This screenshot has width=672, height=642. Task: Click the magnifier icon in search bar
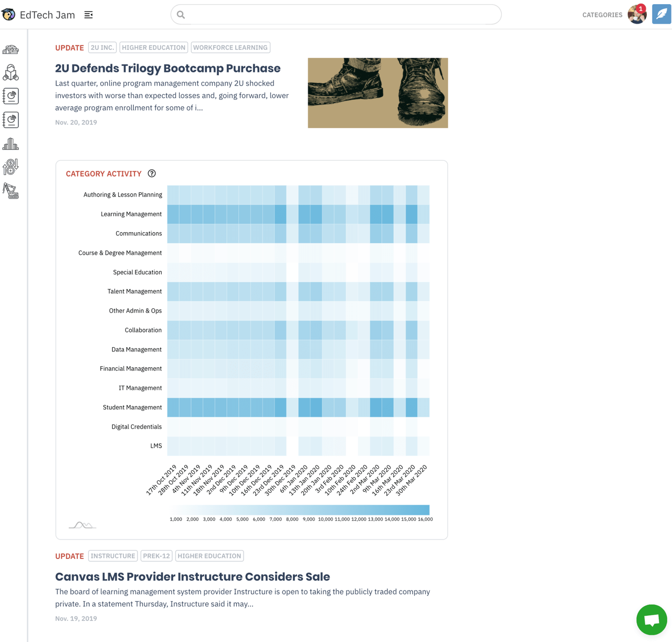tap(181, 15)
